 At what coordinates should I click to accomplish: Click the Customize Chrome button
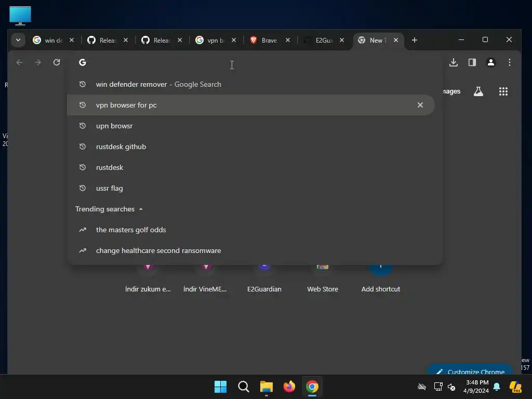470,370
